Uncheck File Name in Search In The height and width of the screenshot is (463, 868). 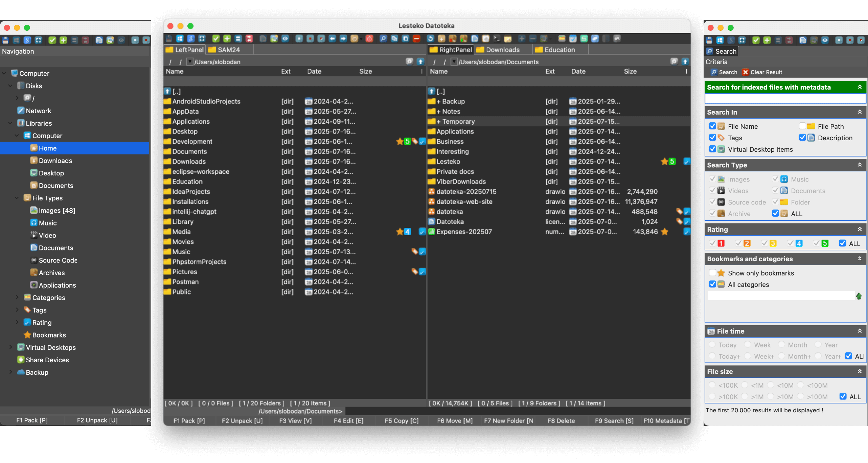coord(712,126)
